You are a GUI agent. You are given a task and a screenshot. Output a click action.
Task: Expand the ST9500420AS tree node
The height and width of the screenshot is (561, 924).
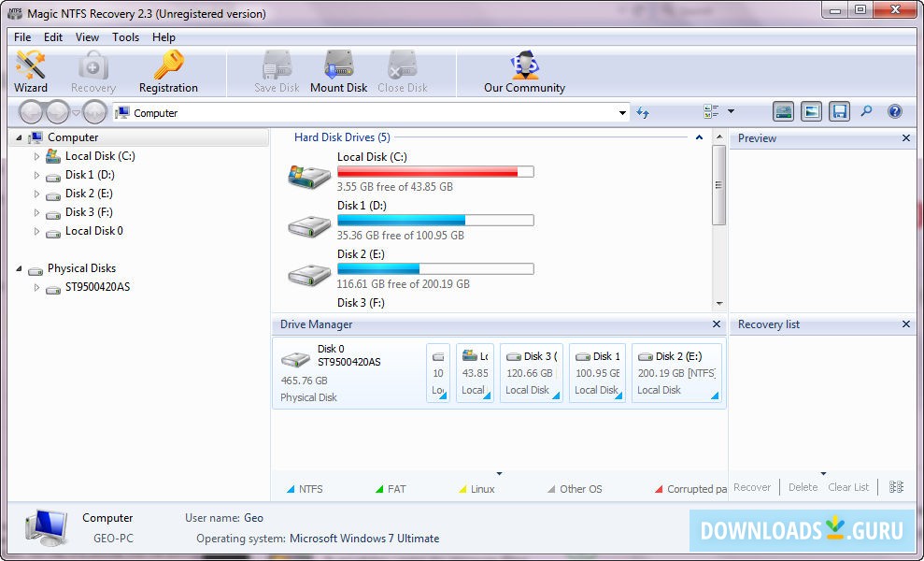pos(36,287)
